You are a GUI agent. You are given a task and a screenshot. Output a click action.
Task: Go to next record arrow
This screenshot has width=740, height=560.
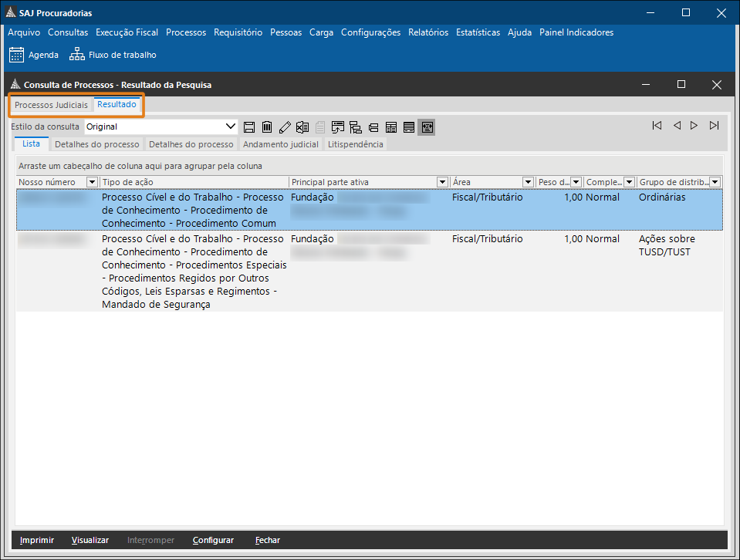pyautogui.click(x=694, y=126)
